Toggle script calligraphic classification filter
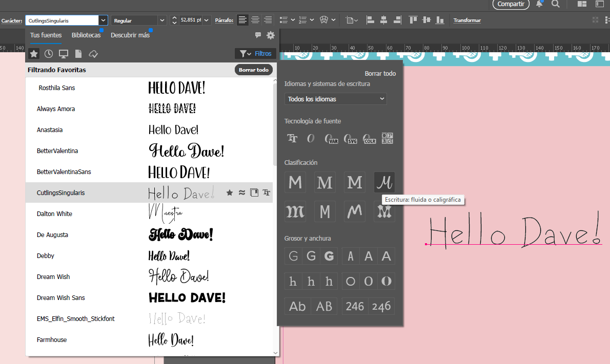The width and height of the screenshot is (610, 364). point(384,182)
